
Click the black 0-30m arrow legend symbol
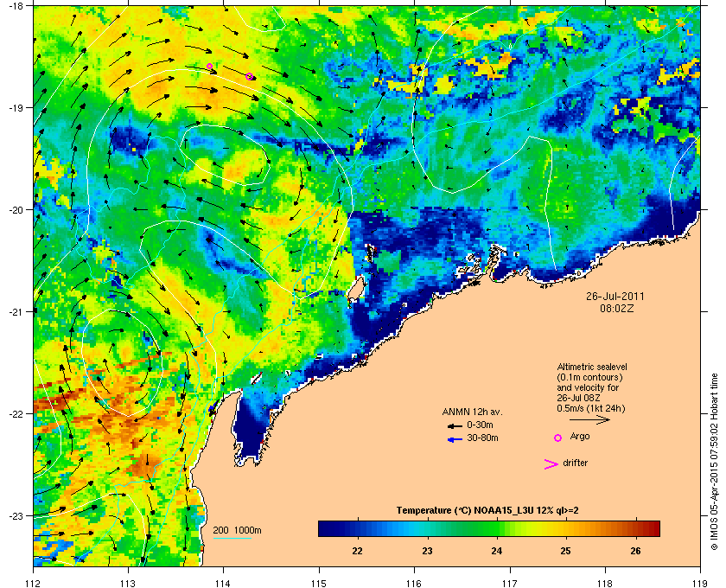[x=455, y=425]
